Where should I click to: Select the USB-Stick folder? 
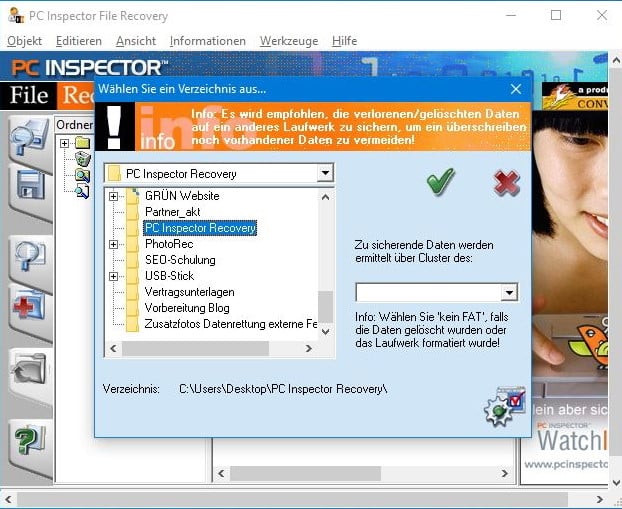[x=169, y=276]
